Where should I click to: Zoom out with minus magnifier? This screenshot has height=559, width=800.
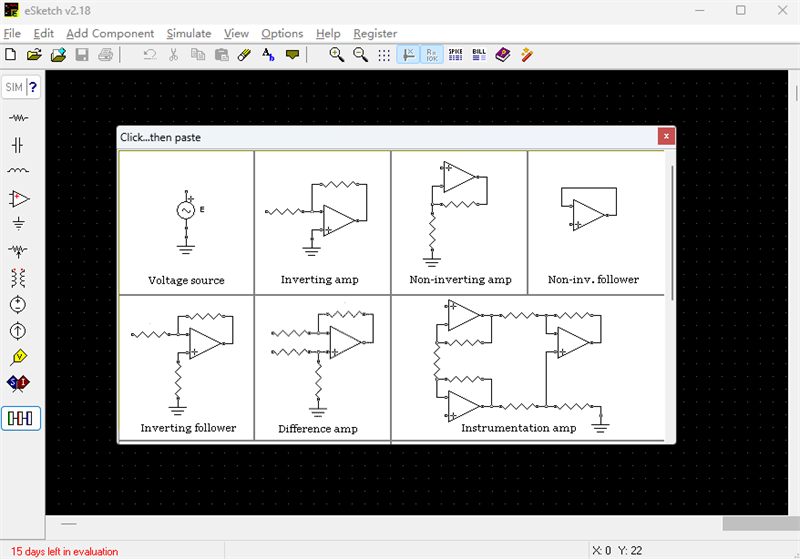(x=360, y=55)
